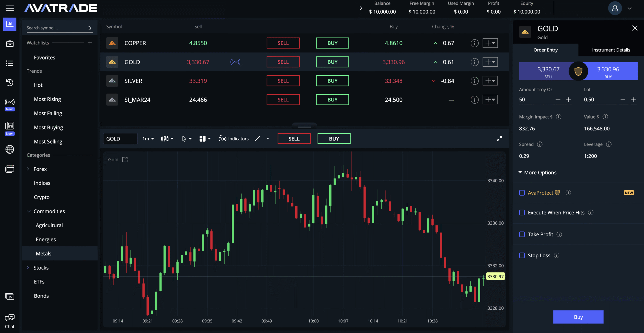
Task: Open the cursor mode dropdown
Action: click(187, 139)
